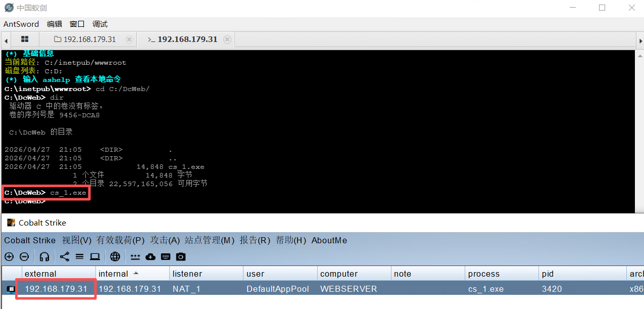Open the 编辑 menu in AntSword
The height and width of the screenshot is (309, 644).
tap(55, 24)
